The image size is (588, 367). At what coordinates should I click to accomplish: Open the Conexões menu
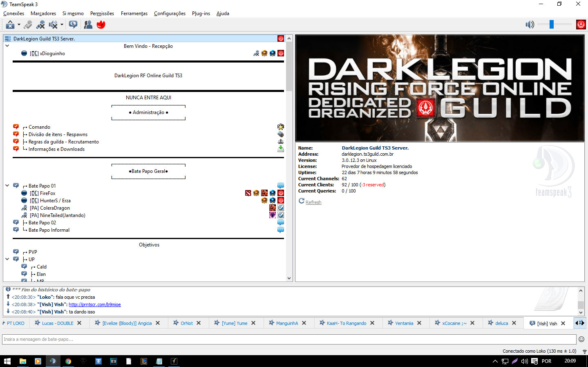(x=13, y=13)
